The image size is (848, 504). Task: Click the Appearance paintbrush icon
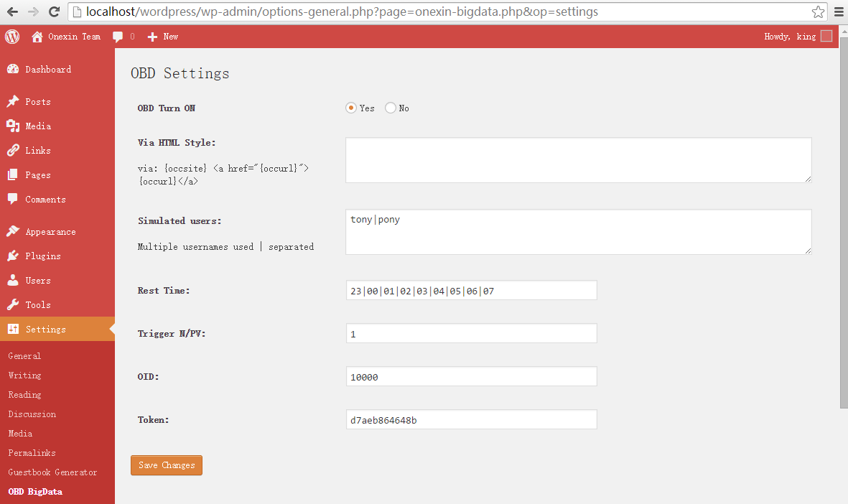click(x=13, y=231)
